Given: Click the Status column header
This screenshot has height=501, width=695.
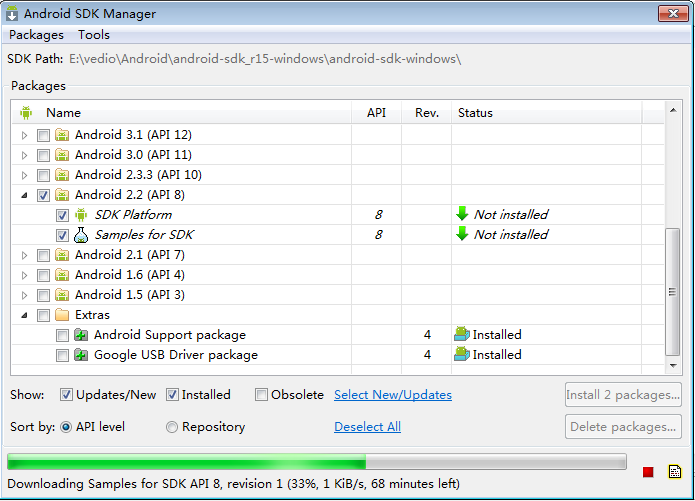Looking at the screenshot, I should [x=547, y=113].
